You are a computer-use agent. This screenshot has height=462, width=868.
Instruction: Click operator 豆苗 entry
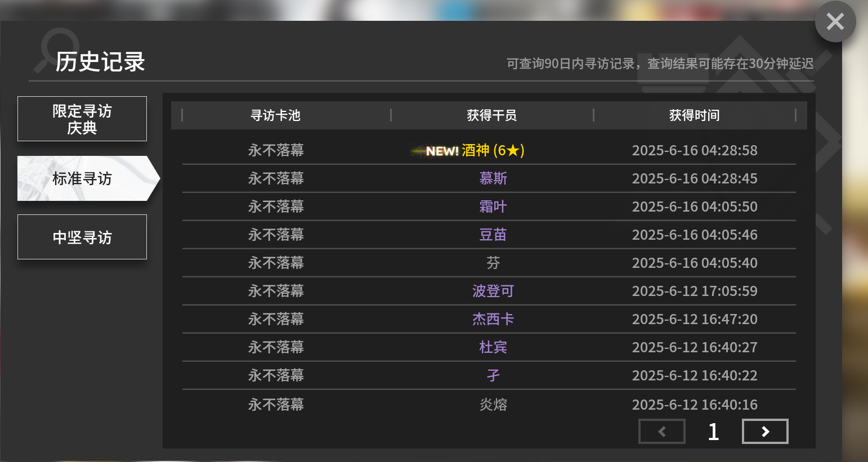pos(493,235)
